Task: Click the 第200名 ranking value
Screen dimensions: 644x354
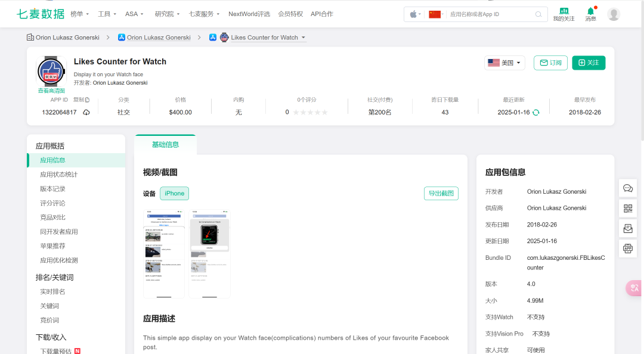Action: (x=380, y=112)
